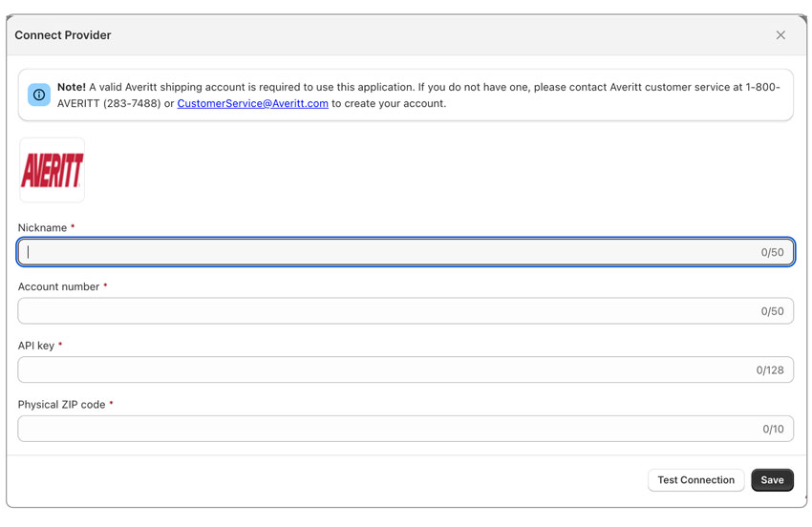Click the Test Connection button
This screenshot has width=812, height=527.
[696, 480]
